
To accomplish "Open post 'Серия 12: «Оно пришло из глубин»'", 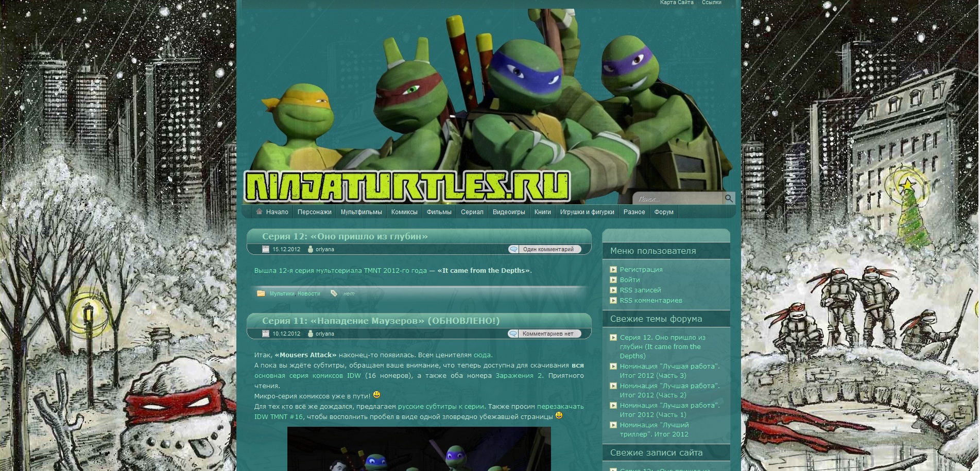I will pos(345,236).
